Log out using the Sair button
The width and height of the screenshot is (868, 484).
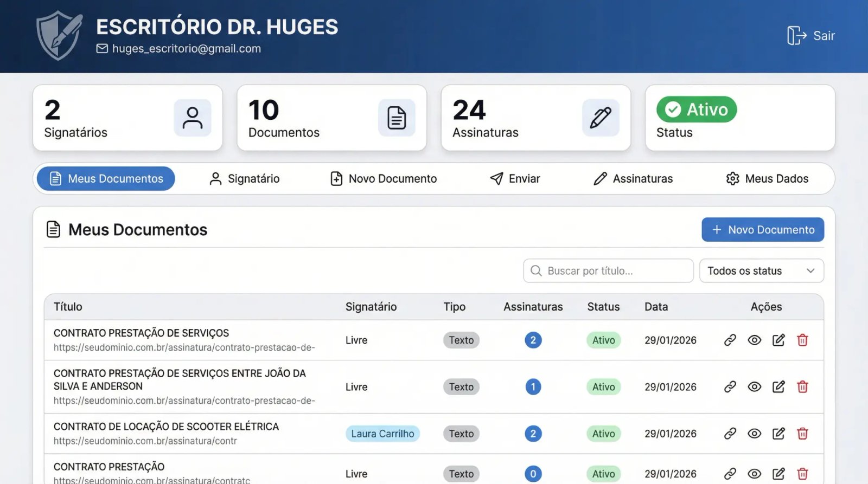pos(811,36)
